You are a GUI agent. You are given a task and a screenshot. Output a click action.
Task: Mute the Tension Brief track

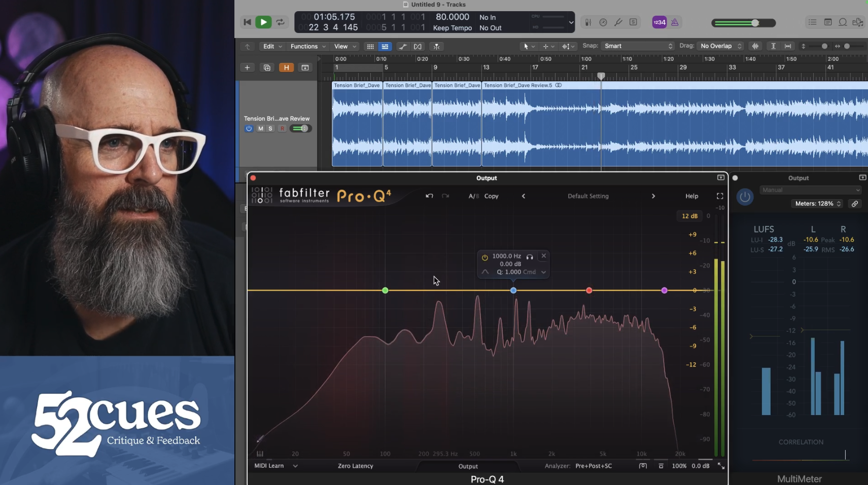pyautogui.click(x=261, y=129)
